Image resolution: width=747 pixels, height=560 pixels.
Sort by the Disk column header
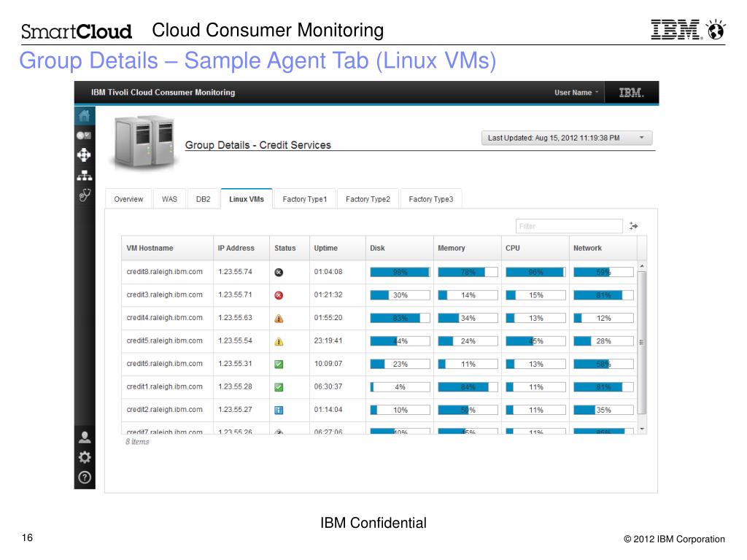point(400,248)
